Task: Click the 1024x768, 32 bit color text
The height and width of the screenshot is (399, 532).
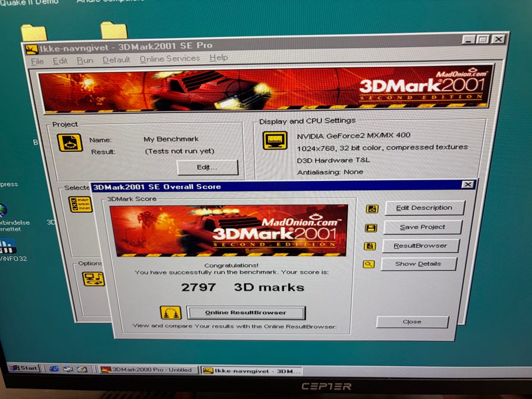Action: (x=382, y=147)
